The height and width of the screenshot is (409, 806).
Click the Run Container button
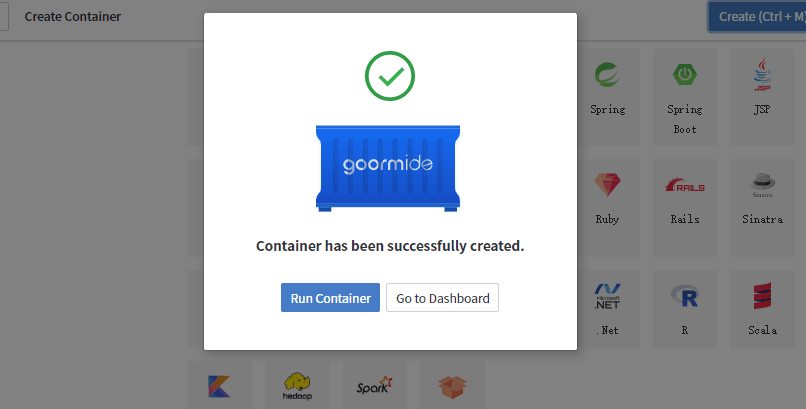coord(330,298)
